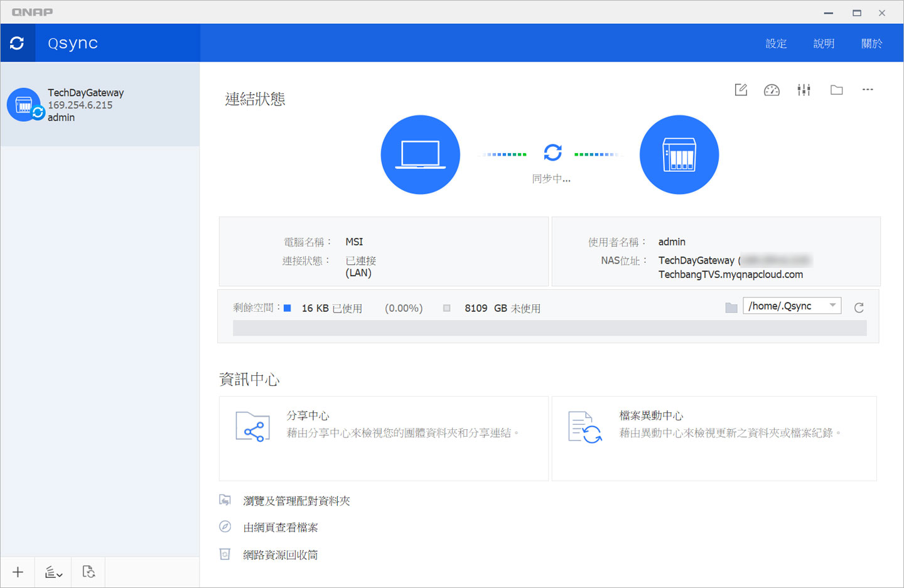The height and width of the screenshot is (588, 904).
Task: Click the 16 KB 已使用 text
Action: pos(331,308)
